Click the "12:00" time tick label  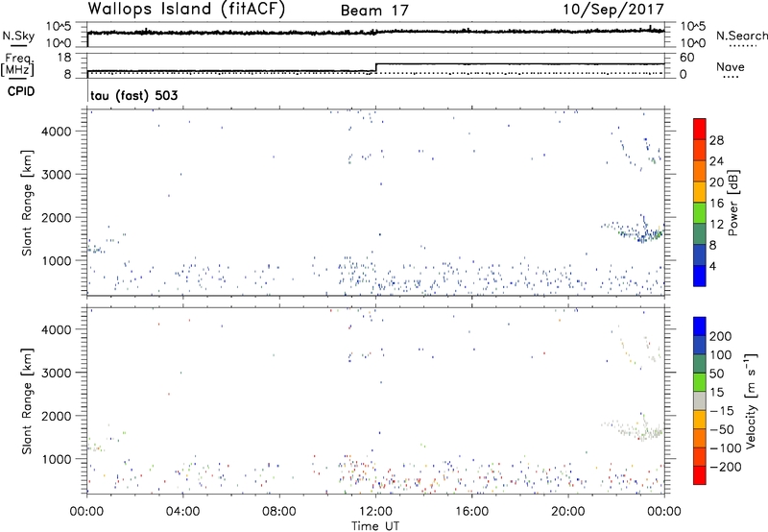[x=375, y=512]
